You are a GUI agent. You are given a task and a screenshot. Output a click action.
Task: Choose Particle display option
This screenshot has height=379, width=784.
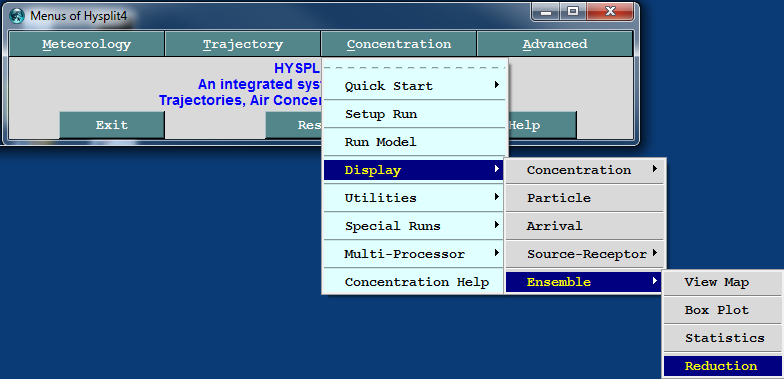coord(584,198)
